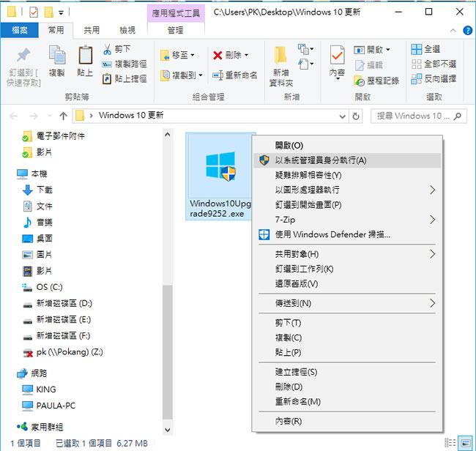Click the Refresh button
The image size is (476, 451).
[x=355, y=116]
